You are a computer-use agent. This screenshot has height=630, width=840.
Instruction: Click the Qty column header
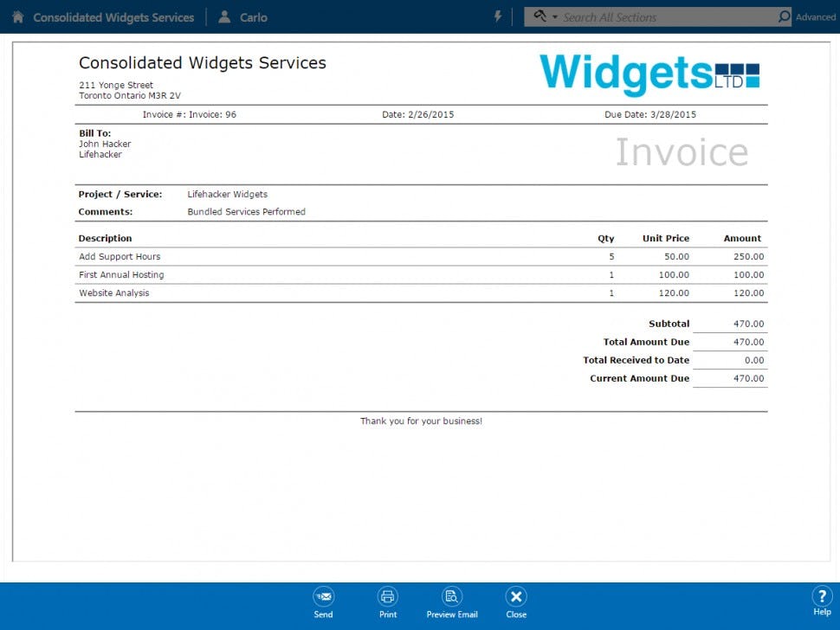point(606,238)
